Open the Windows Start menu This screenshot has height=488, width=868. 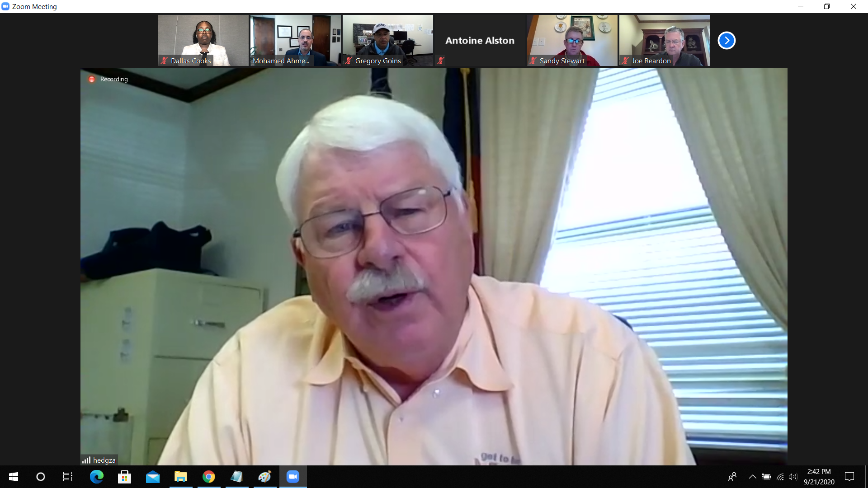tap(14, 477)
